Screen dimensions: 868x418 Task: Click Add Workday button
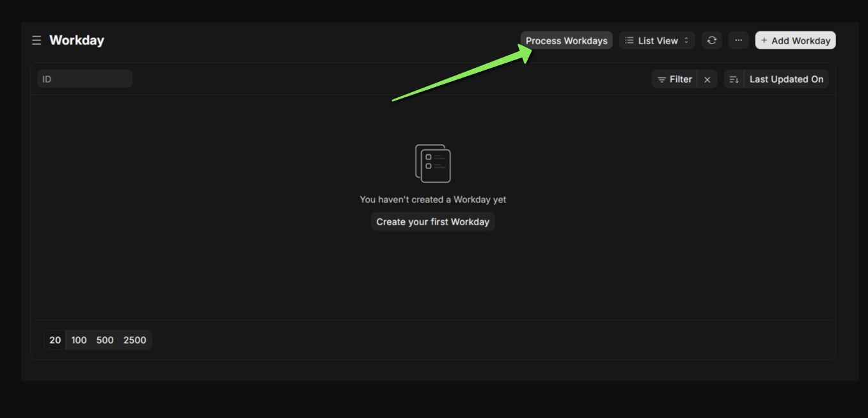coord(795,40)
